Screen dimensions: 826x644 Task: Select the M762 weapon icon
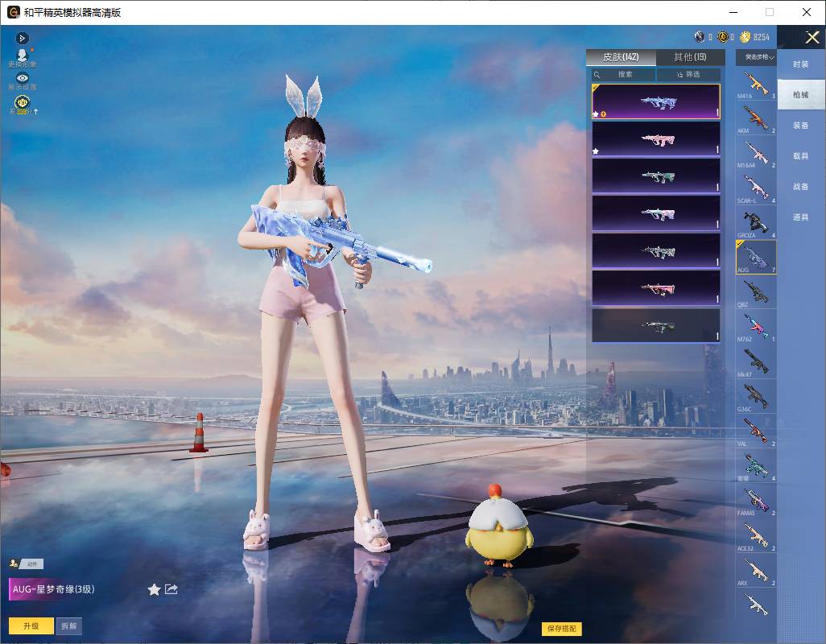click(x=756, y=327)
